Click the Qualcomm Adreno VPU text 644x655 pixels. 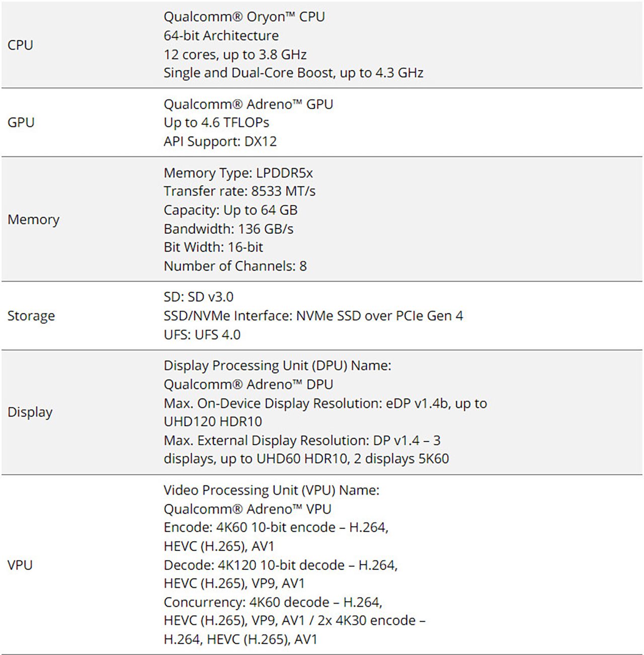click(x=247, y=509)
